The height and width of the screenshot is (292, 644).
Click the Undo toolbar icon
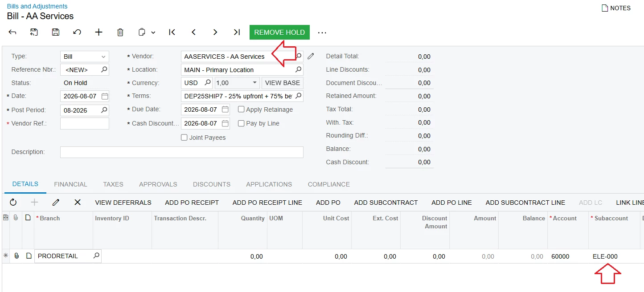(x=77, y=32)
